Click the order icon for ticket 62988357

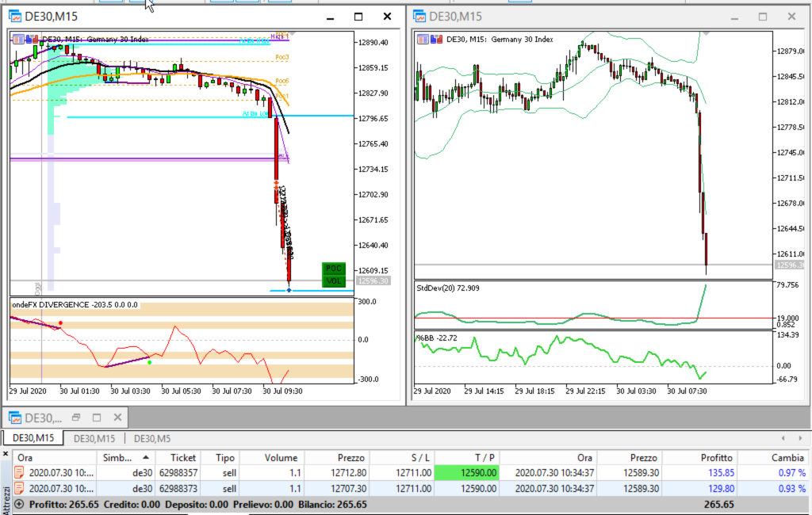[19, 472]
